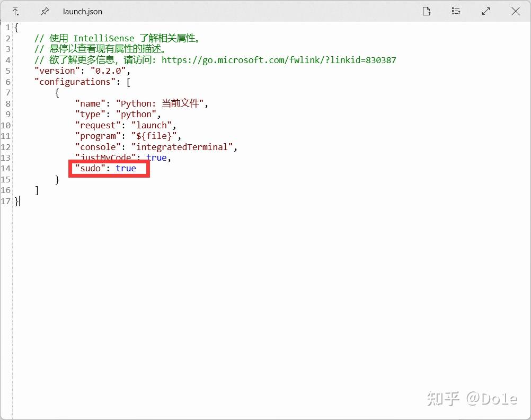
Task: Click line number 14 in the gutter
Action: [x=6, y=168]
